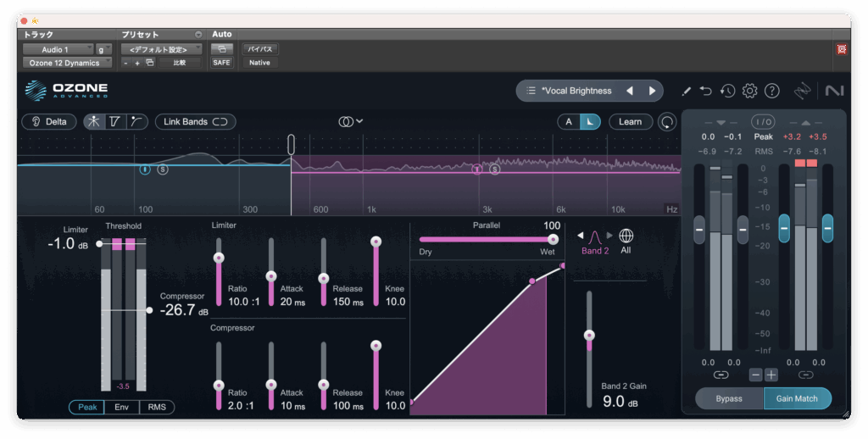Image resolution: width=868 pixels, height=439 pixels.
Task: Click the help question mark icon
Action: click(771, 91)
